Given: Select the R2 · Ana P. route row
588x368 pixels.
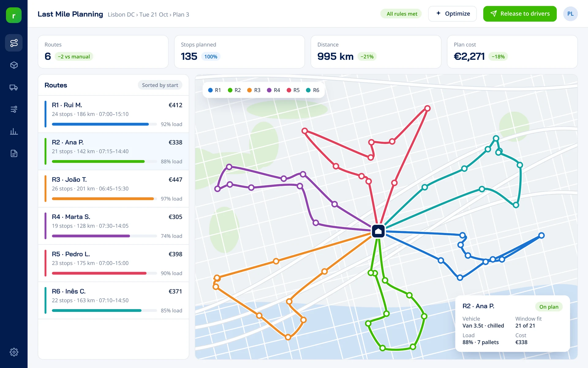Looking at the screenshot, I should [x=113, y=151].
